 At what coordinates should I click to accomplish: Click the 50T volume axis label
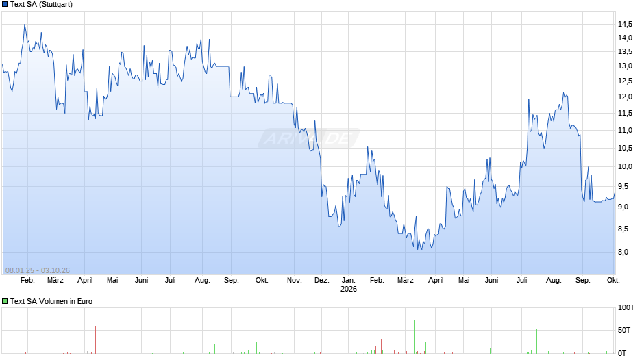[x=624, y=330]
